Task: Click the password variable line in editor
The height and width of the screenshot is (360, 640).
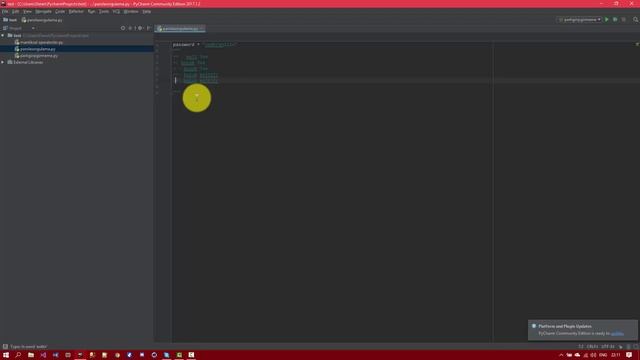Action: tap(204, 44)
